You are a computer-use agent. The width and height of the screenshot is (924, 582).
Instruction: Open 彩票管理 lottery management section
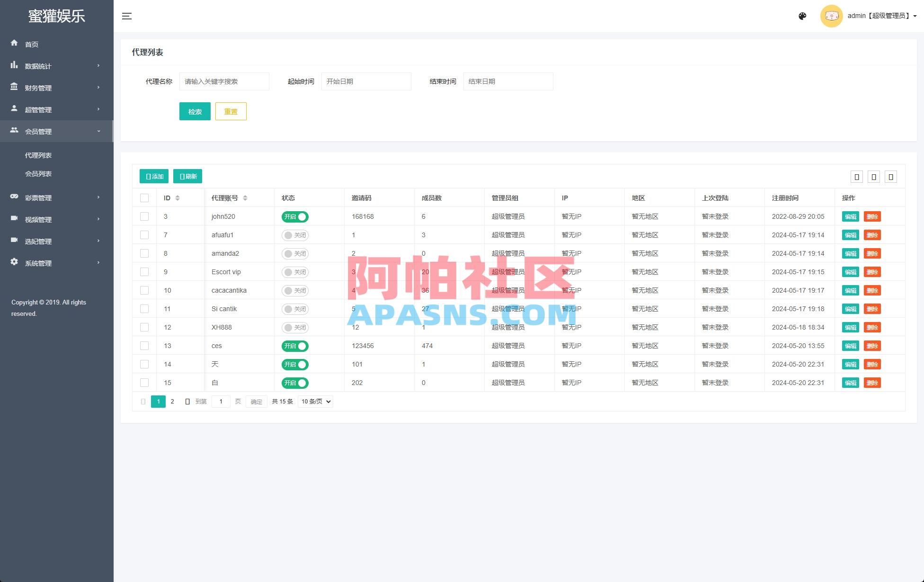pos(38,197)
